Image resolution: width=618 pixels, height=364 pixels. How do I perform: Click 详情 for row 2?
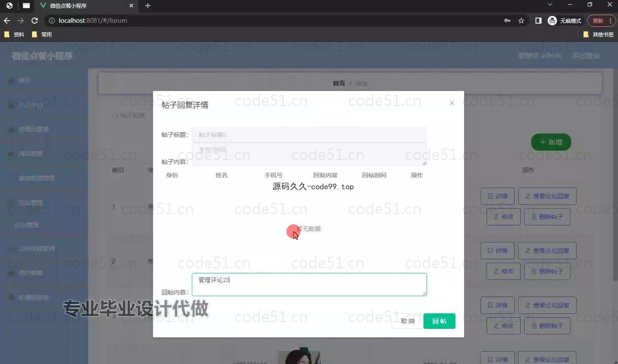coord(498,251)
